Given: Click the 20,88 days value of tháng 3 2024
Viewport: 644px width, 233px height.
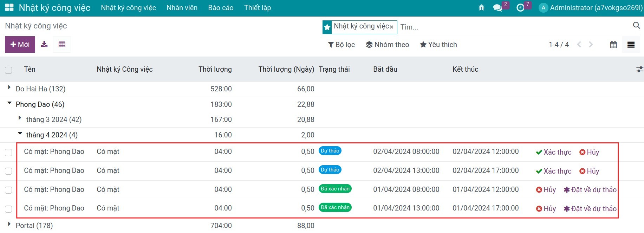Looking at the screenshot, I should (x=306, y=119).
